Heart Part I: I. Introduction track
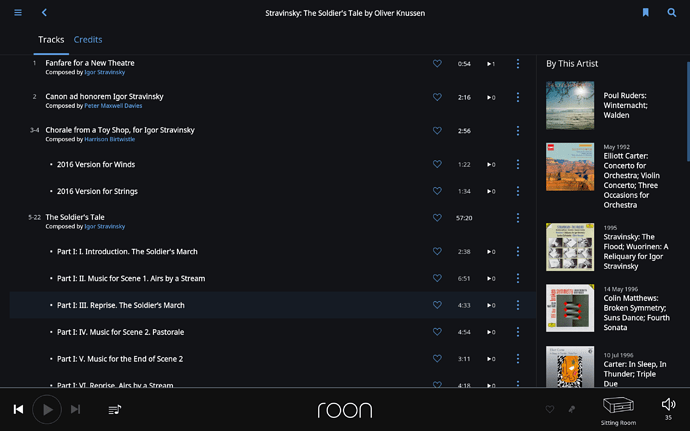This screenshot has width=690, height=431. click(x=437, y=251)
